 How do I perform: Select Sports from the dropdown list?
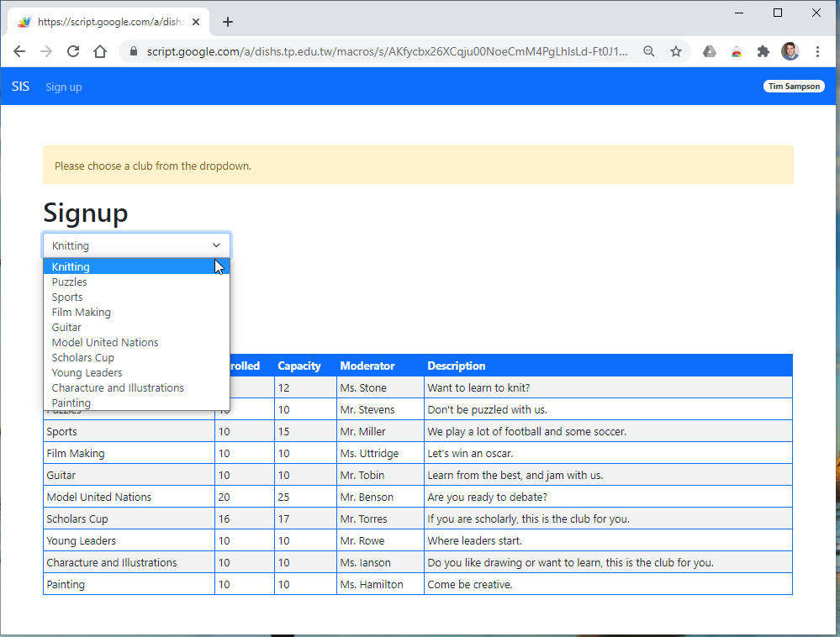tap(67, 297)
